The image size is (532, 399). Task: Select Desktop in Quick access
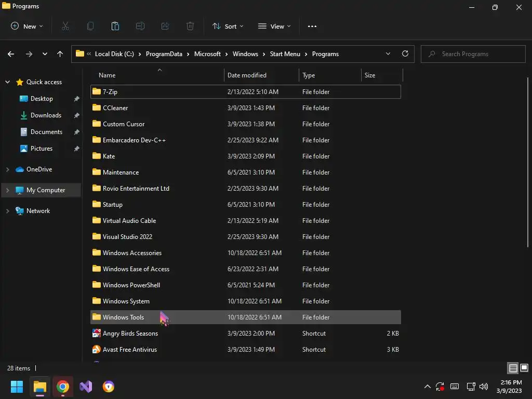pyautogui.click(x=42, y=99)
